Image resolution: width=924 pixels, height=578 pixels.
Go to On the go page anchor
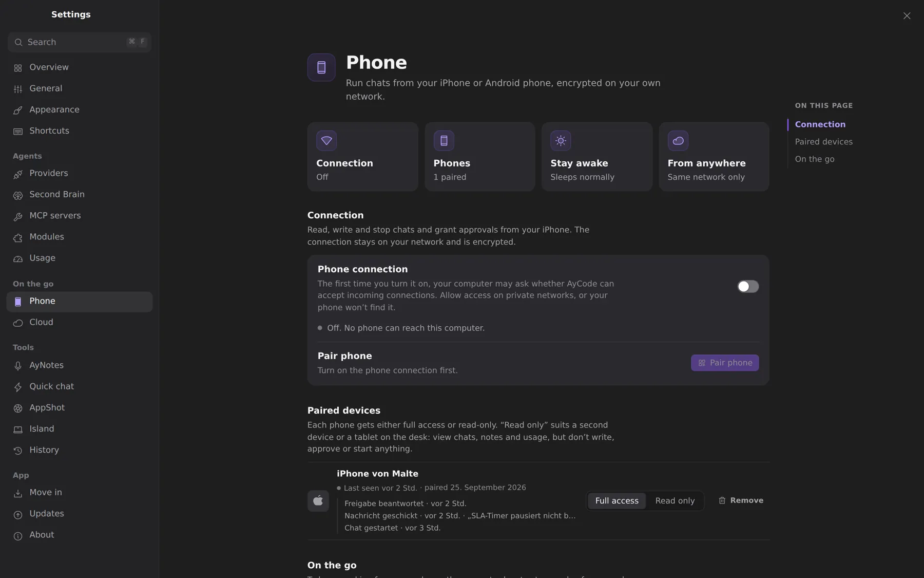814,159
